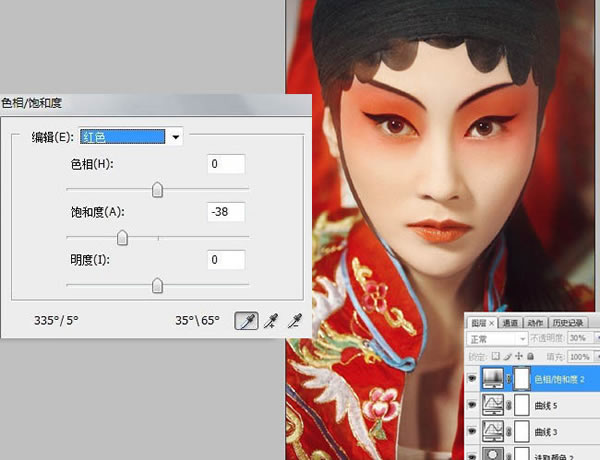Image resolution: width=600 pixels, height=460 pixels.
Task: Click the 335°/ 5° range readout
Action: (x=56, y=320)
